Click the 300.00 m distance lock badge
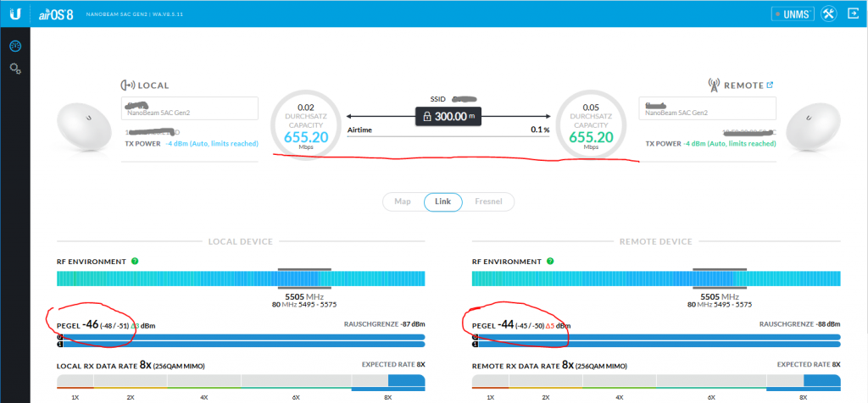Screen dimensions: 868x403 449,117
